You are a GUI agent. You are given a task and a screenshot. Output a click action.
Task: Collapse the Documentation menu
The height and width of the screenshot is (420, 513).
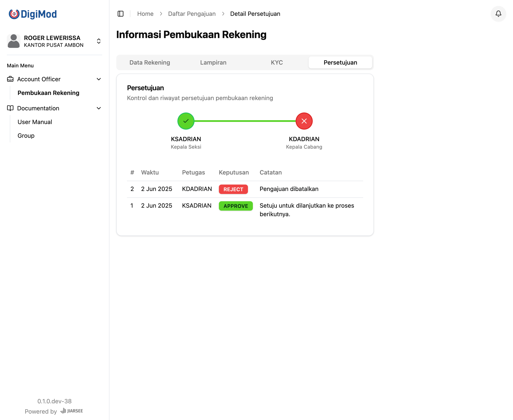99,108
